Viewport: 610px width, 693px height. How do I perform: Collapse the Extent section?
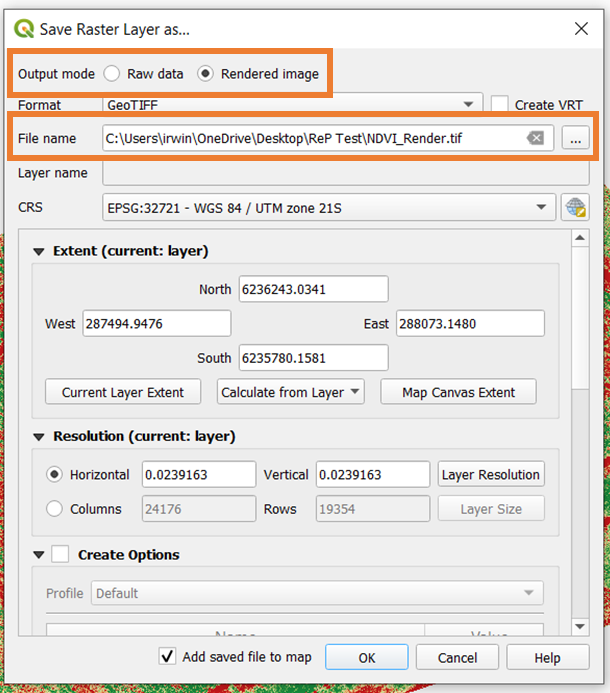click(x=40, y=251)
